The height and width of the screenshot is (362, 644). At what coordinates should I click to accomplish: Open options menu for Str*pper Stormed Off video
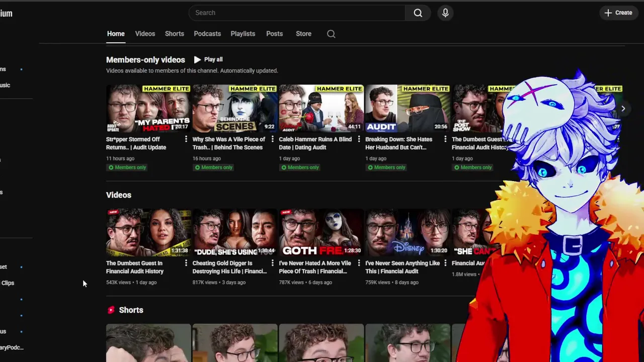point(186,139)
